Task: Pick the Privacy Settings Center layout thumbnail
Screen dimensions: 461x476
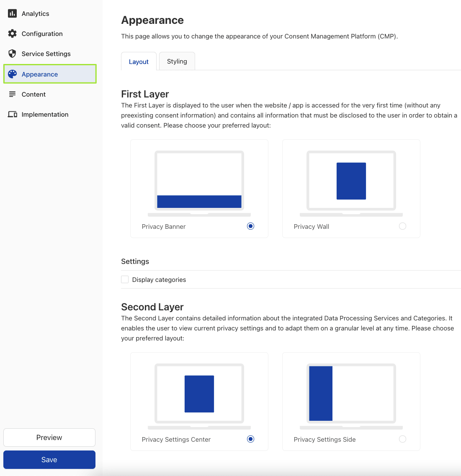Action: tap(199, 396)
